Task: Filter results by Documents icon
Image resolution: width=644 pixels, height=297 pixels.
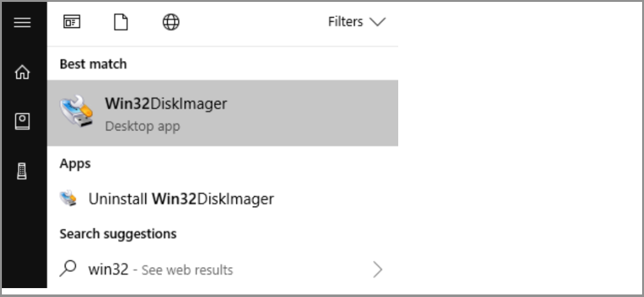Action: click(x=121, y=22)
